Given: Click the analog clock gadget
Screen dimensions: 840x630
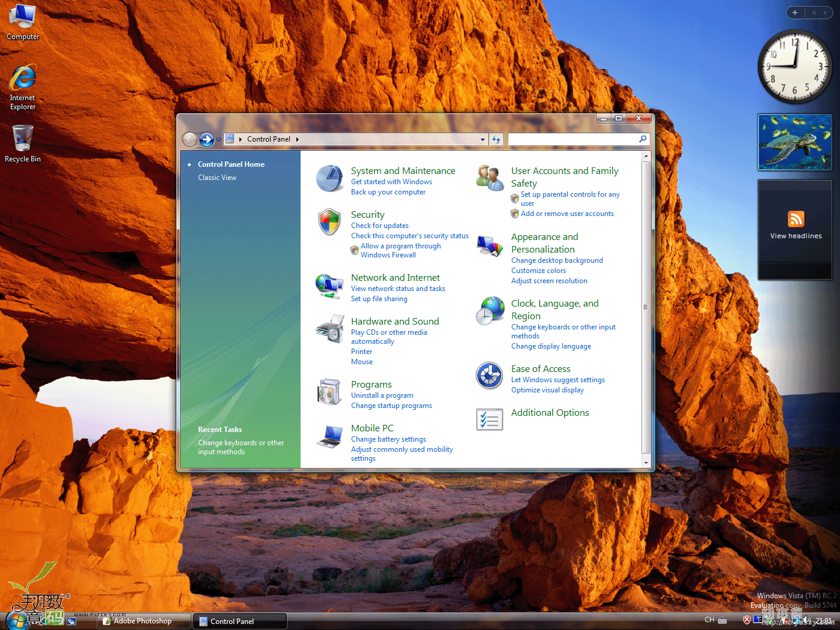Looking at the screenshot, I should coord(795,66).
